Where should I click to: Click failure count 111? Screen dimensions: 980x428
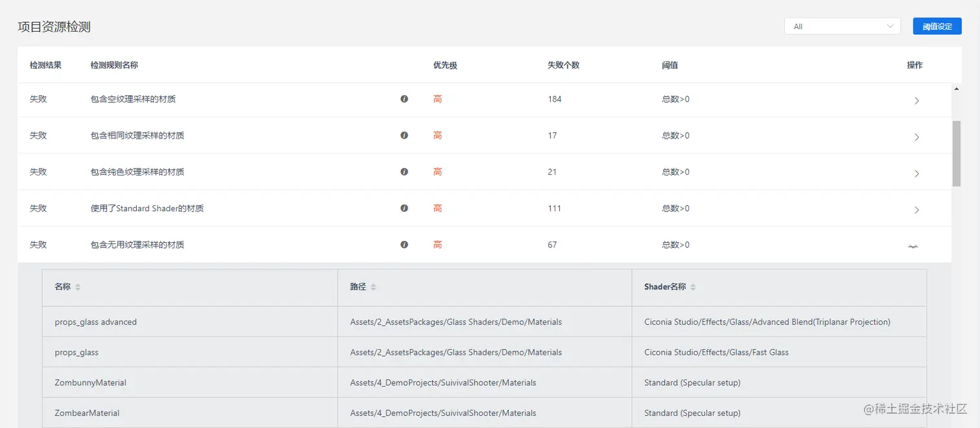click(x=554, y=208)
